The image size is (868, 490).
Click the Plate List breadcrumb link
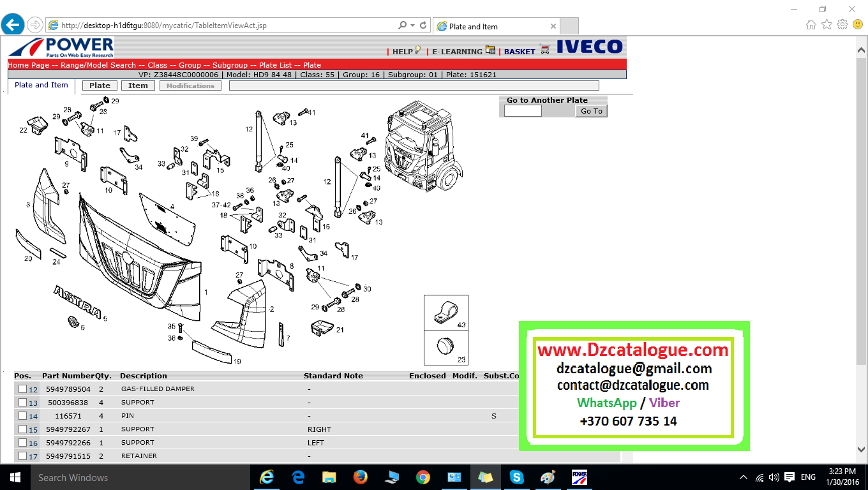coord(275,65)
